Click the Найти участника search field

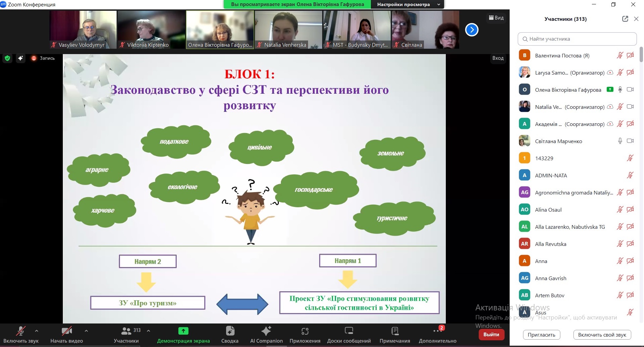(577, 39)
